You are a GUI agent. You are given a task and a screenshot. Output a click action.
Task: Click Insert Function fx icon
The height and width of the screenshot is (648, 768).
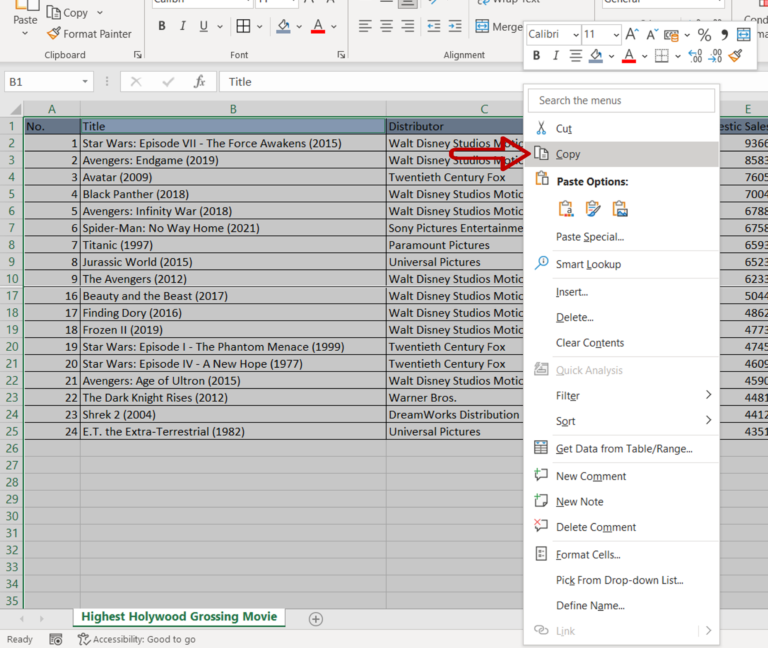199,82
